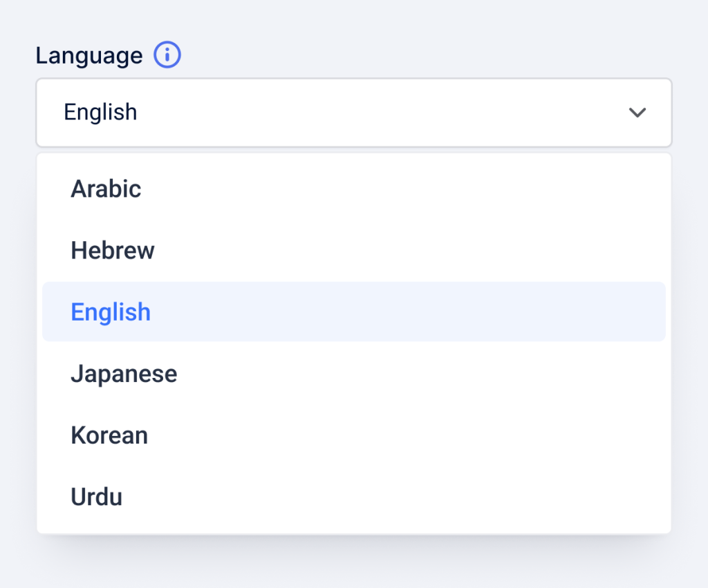Collapse the dropdown using the chevron arrow
This screenshot has height=588, width=708.
637,113
